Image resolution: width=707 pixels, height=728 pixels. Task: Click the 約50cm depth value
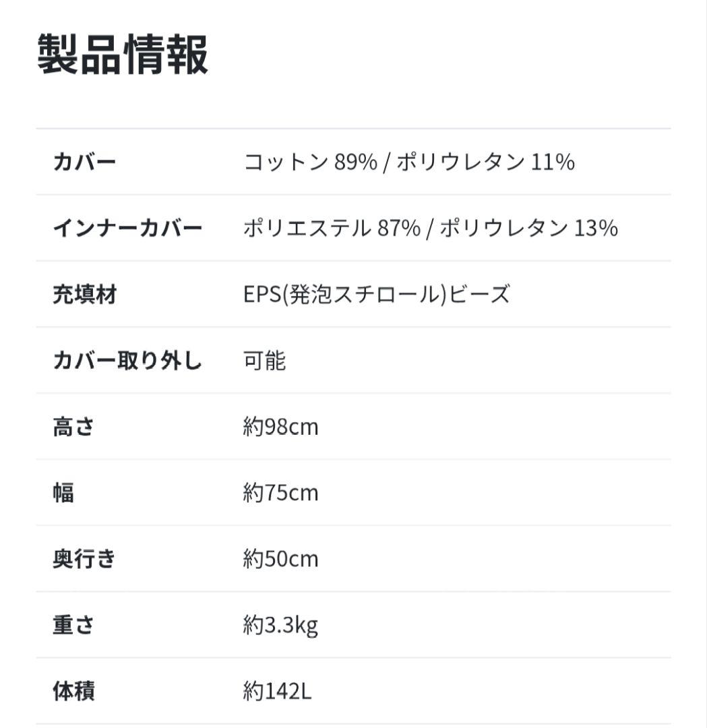pos(280,559)
